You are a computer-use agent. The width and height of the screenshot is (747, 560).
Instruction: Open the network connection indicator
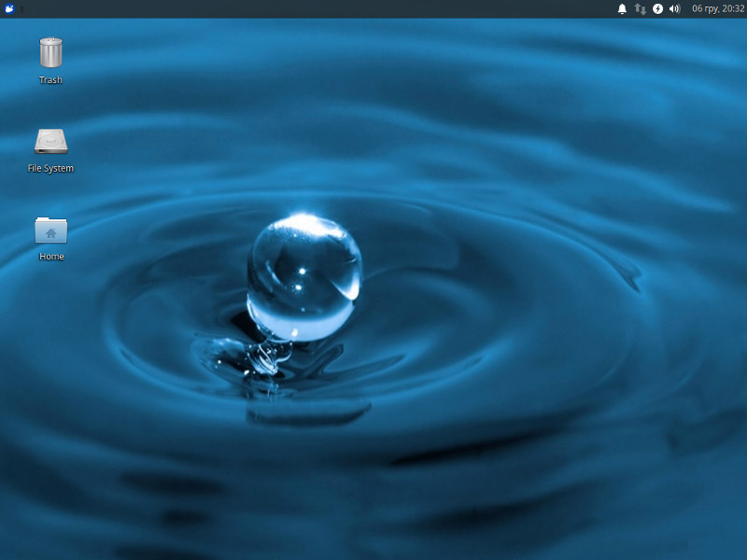640,8
